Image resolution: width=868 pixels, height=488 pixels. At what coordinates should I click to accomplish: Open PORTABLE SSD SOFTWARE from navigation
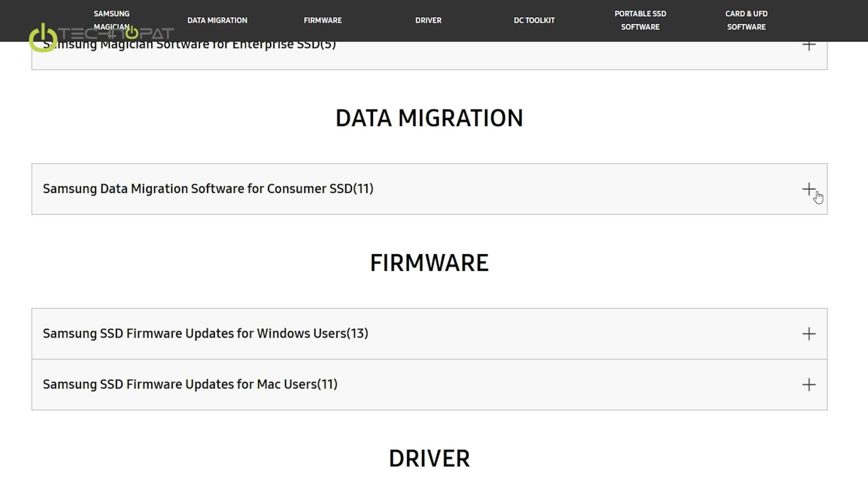coord(640,20)
